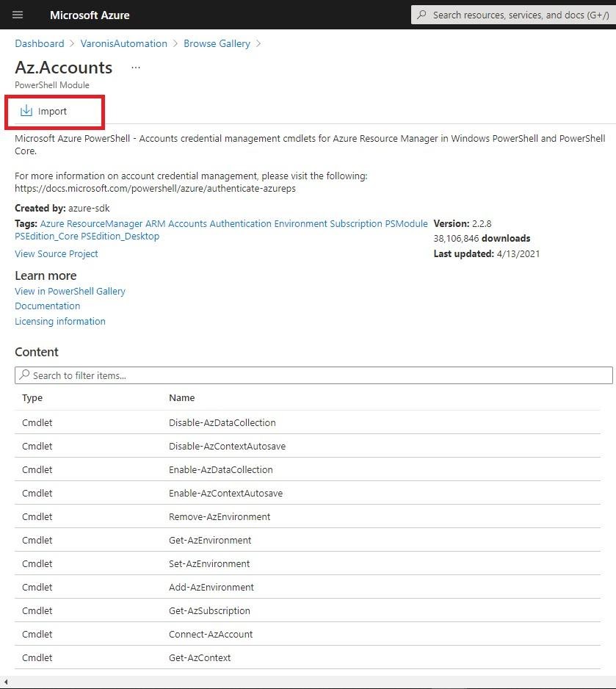Click the left arrow of horizontal scrollbar
The width and height of the screenshot is (616, 689).
click(6, 682)
